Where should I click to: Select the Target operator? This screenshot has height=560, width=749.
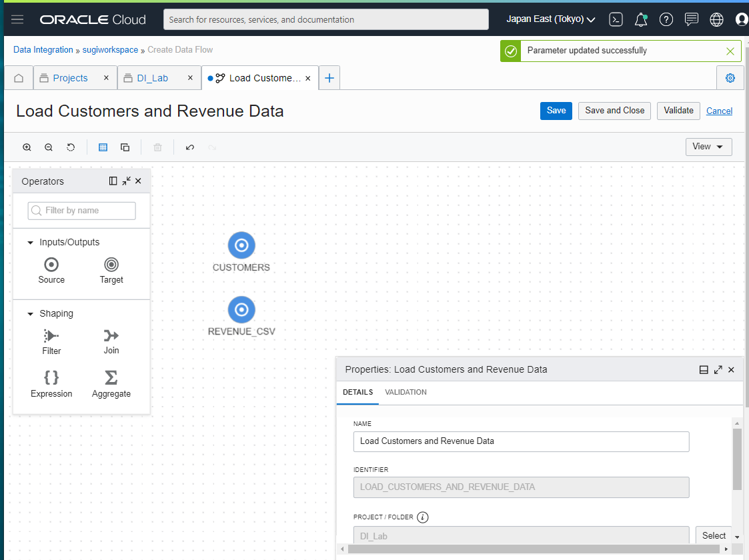111,271
